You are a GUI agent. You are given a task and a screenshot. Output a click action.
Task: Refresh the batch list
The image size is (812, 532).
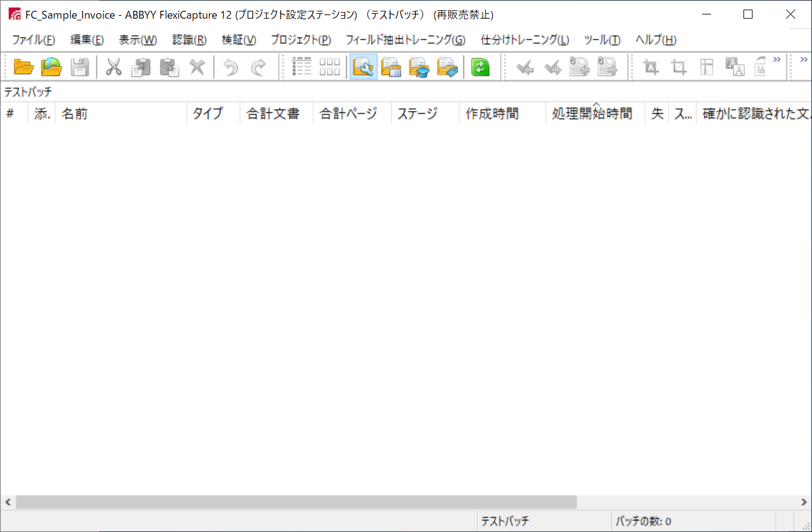coord(480,67)
